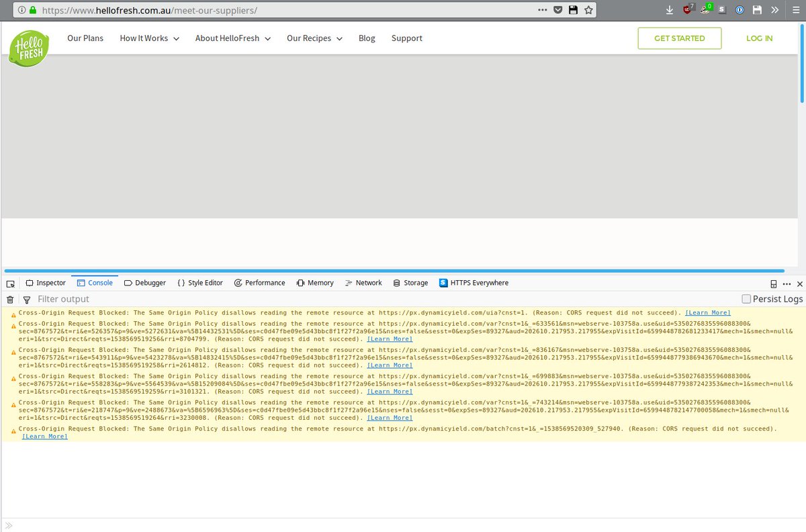This screenshot has width=806, height=532.
Task: Open the Firefox hamburger menu
Action: 795,10
